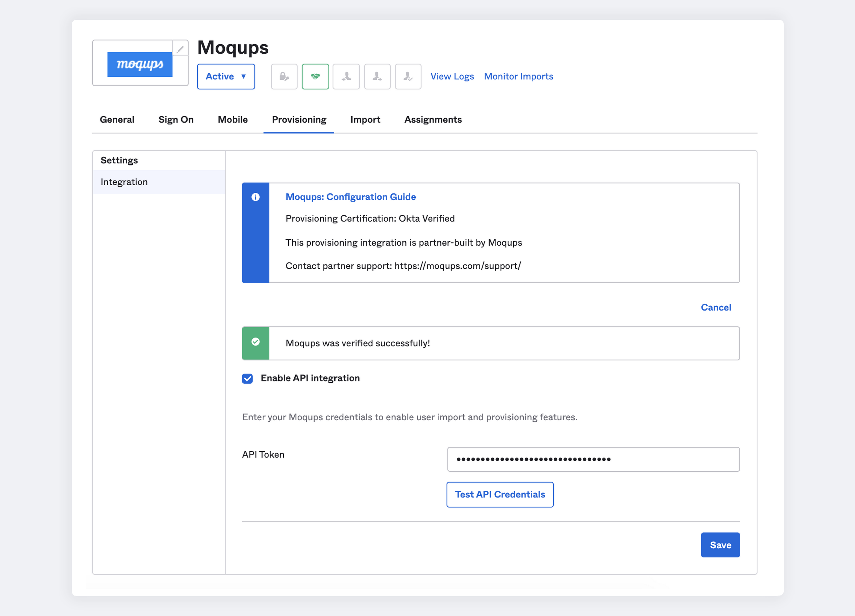
Task: Open the Active status dropdown
Action: (x=226, y=76)
